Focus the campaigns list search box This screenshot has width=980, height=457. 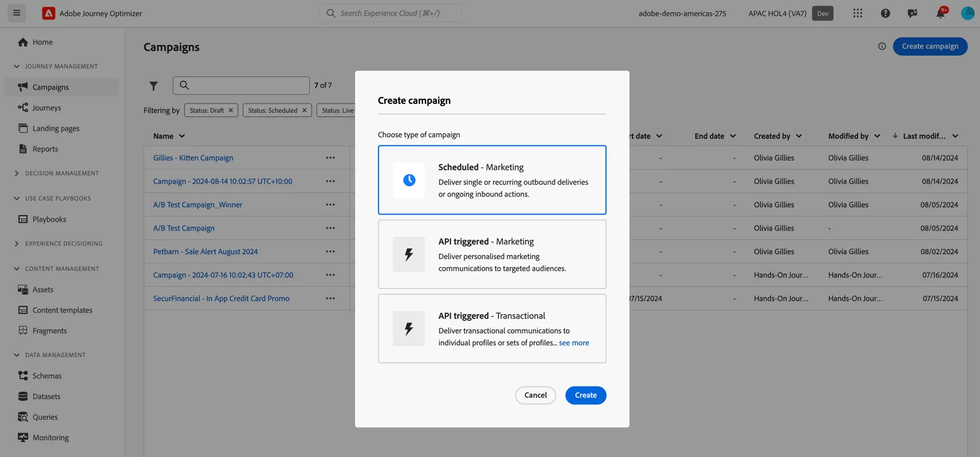coord(241,86)
